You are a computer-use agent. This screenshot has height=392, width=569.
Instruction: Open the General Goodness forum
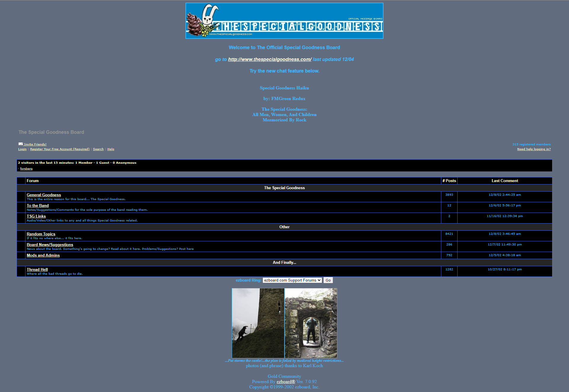44,195
